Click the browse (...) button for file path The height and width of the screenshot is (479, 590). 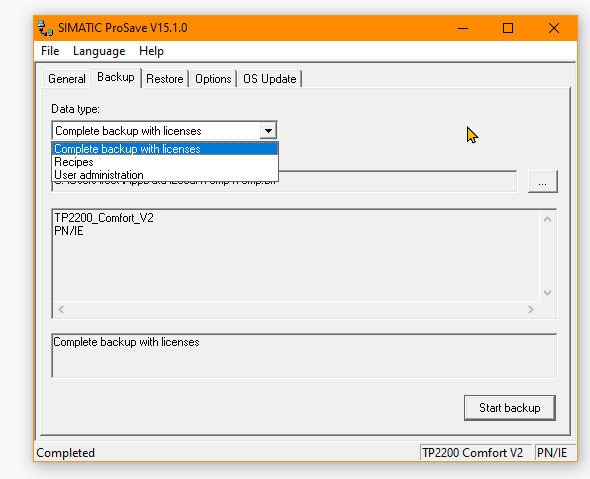pos(542,182)
